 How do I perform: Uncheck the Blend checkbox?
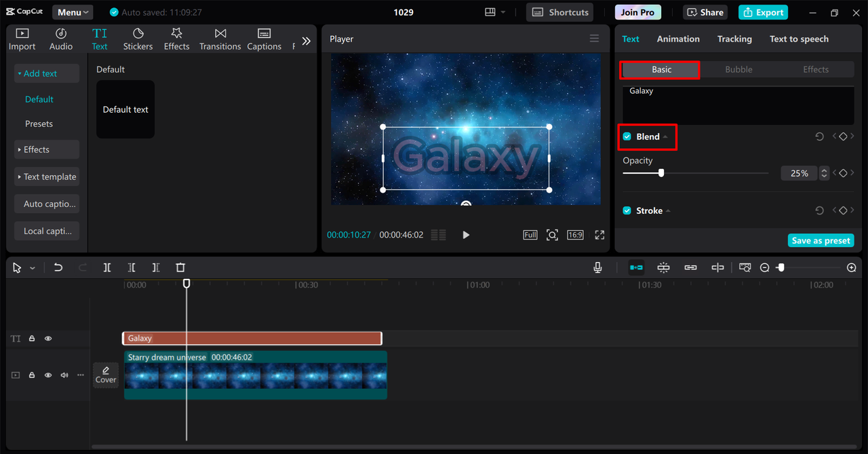point(627,136)
